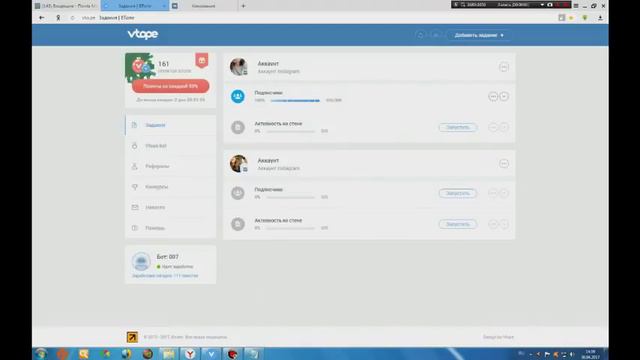
Task: Click progress bar of first Активность на стене
Action: click(290, 131)
